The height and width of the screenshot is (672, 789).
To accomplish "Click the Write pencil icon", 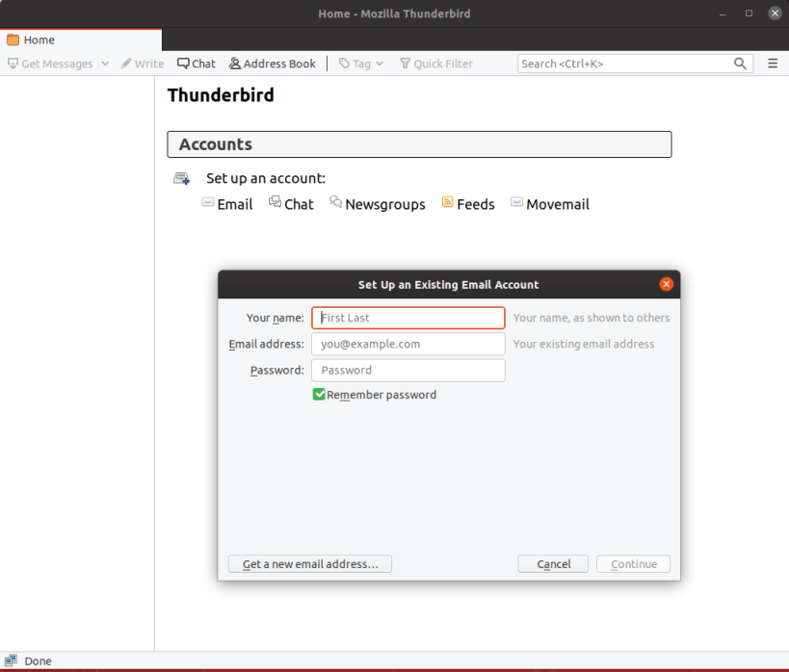I will pos(126,64).
